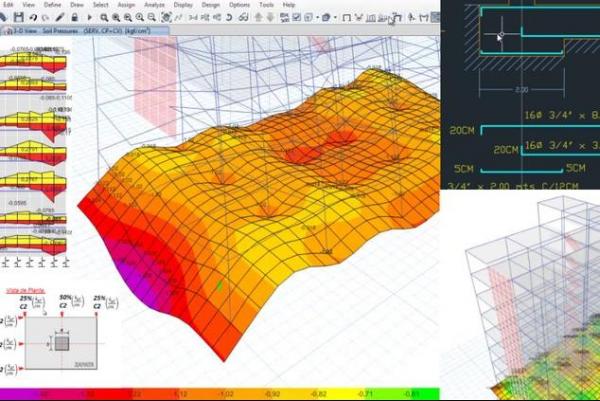Select the 3-D View Soil Pressures tab
This screenshot has height=401, width=600.
click(x=55, y=31)
